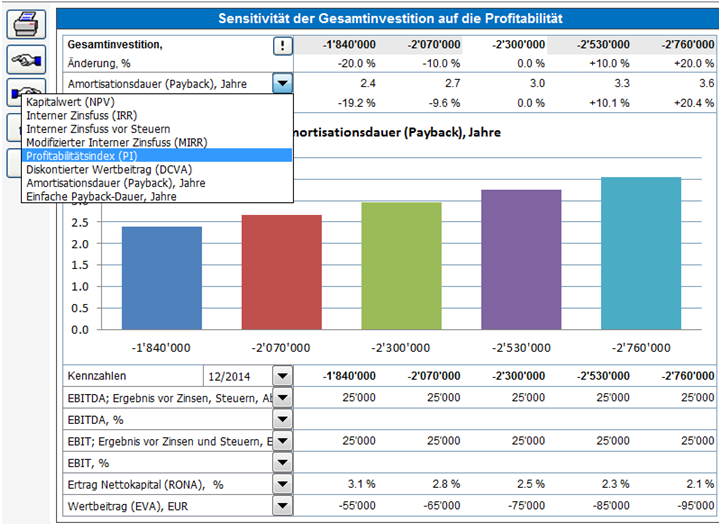Viewport: 719px width, 524px height.
Task: Click the Kennzahlen label
Action: coord(97,376)
